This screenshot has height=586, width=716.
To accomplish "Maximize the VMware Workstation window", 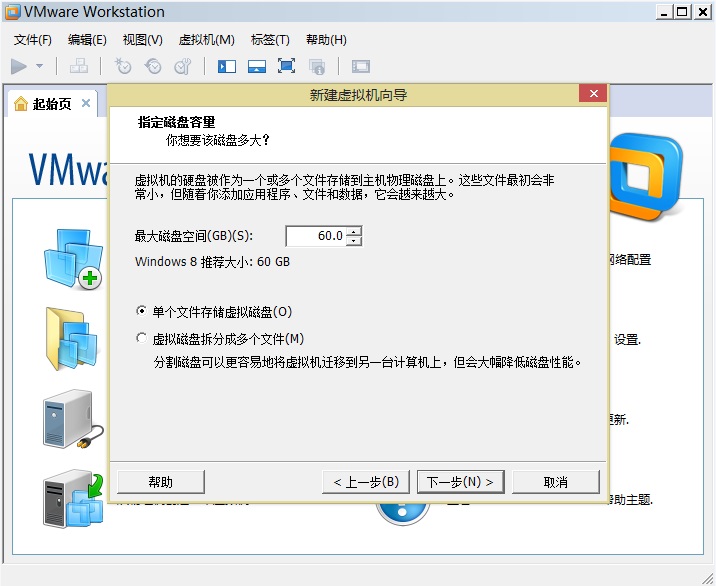I will click(x=682, y=12).
